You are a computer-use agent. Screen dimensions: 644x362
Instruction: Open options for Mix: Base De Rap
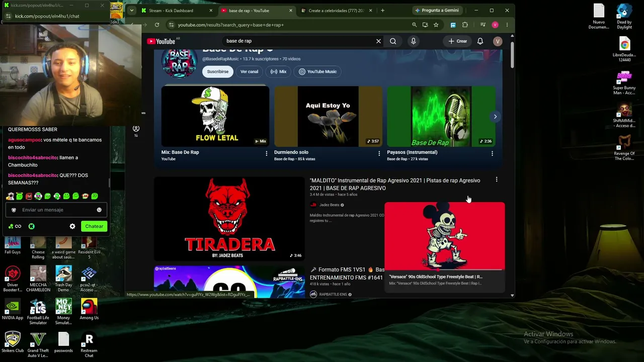[x=267, y=153]
